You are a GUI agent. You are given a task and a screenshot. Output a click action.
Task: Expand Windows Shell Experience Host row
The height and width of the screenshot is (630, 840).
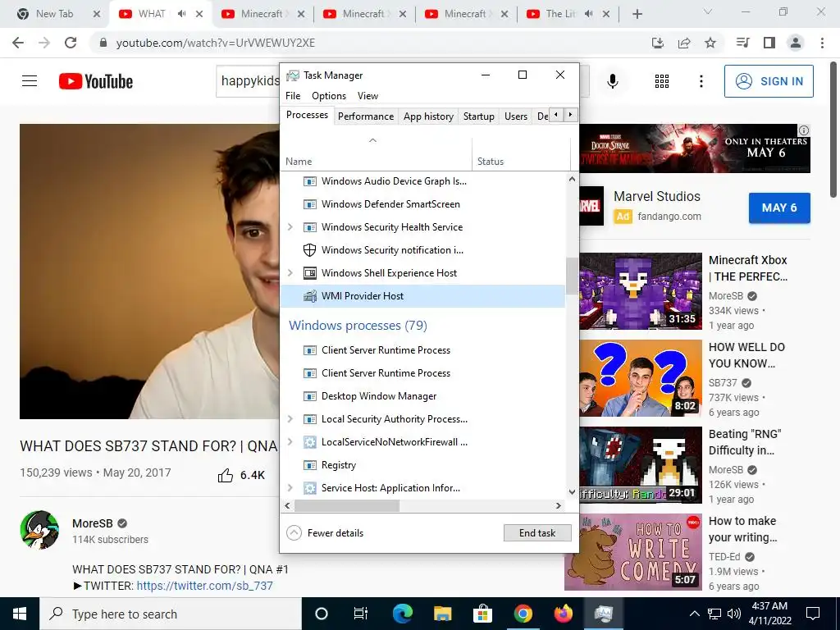tap(290, 273)
